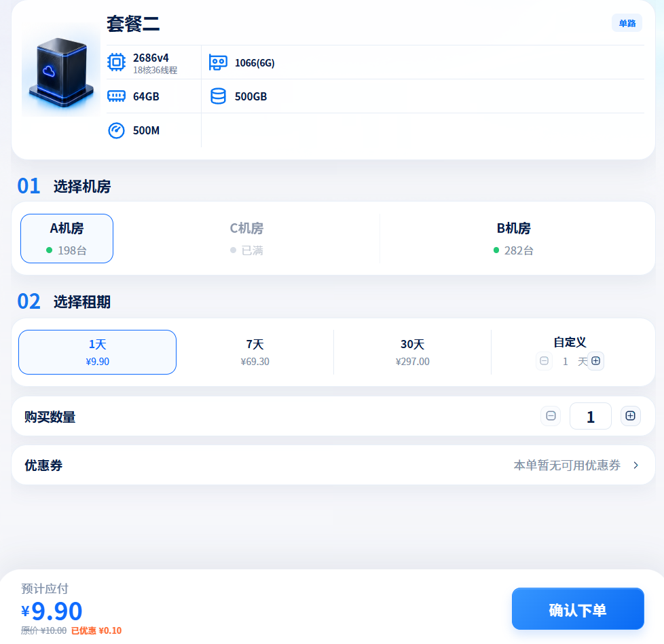Click the 已优惠 ¥0.10 discount text
The width and height of the screenshot is (664, 644).
(x=96, y=631)
